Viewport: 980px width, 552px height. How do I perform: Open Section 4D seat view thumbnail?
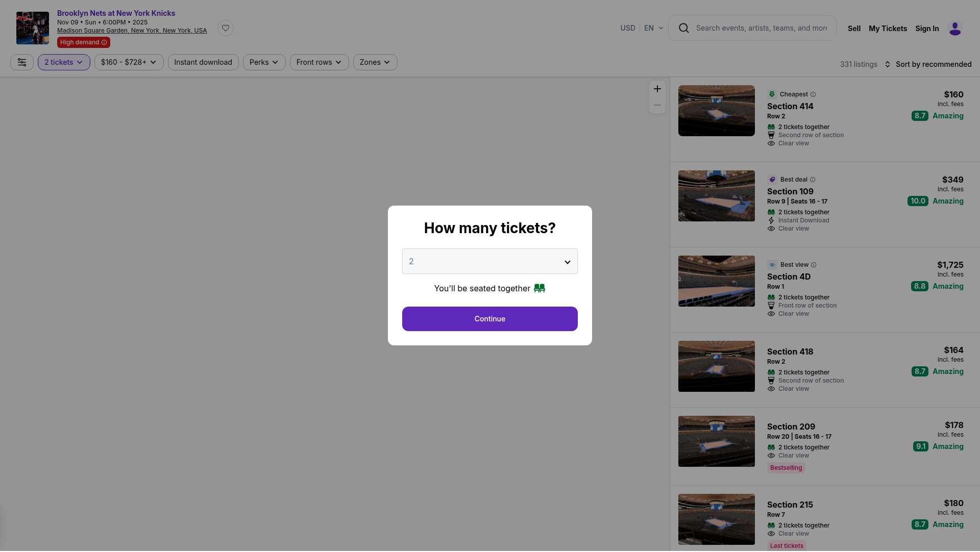pos(716,281)
